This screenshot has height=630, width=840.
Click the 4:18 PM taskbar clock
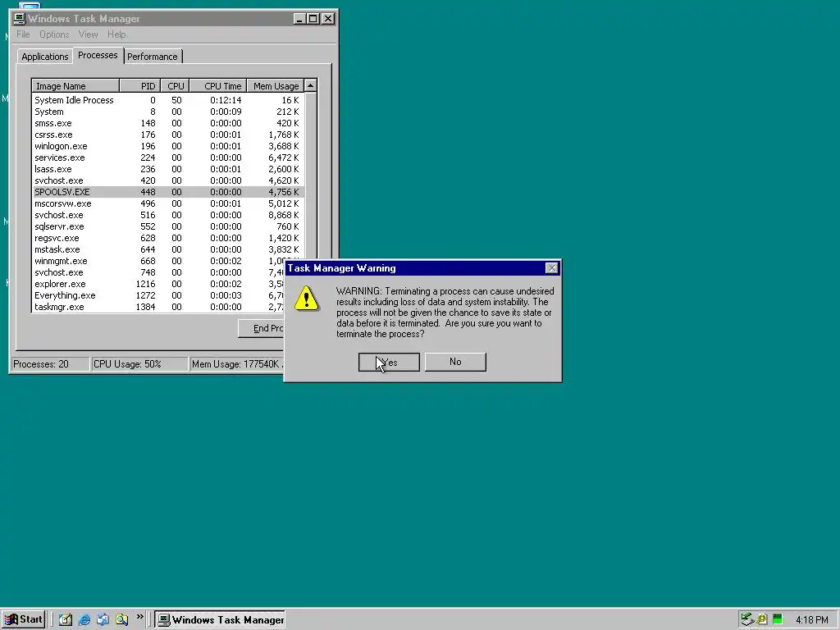point(811,620)
